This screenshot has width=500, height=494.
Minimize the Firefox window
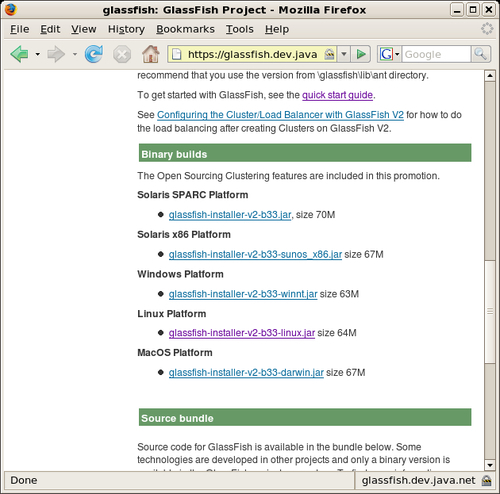pos(457,10)
